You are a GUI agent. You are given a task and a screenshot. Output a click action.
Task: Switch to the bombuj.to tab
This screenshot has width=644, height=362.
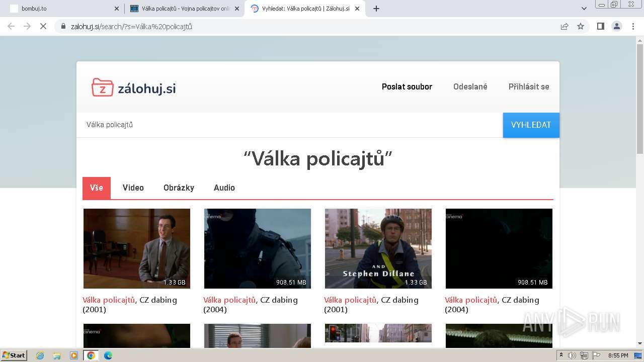click(63, 9)
